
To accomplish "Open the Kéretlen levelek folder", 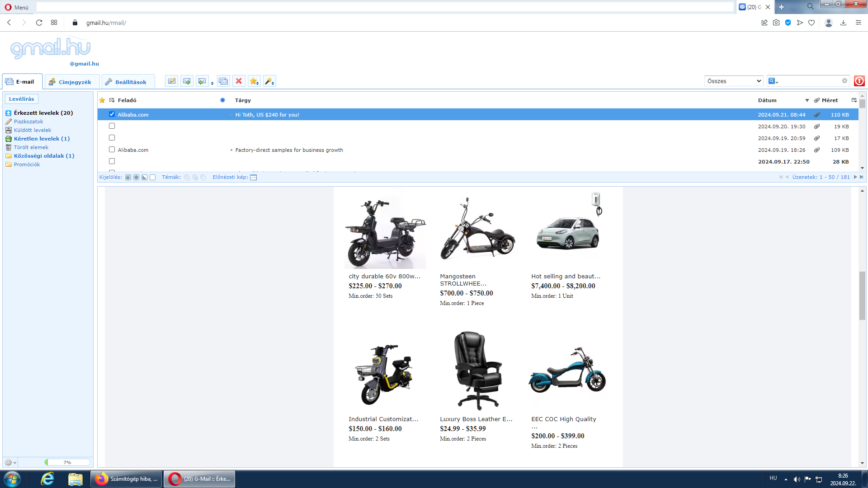I will [x=42, y=139].
